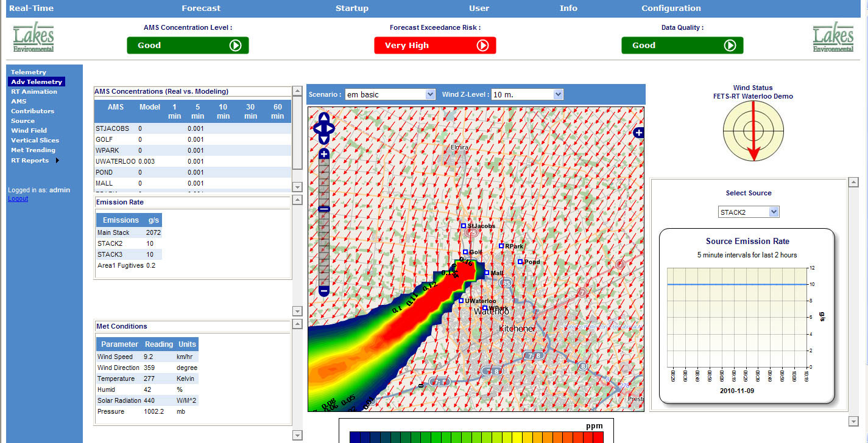Switch to the Forecast menu
This screenshot has height=443, width=868.
201,9
